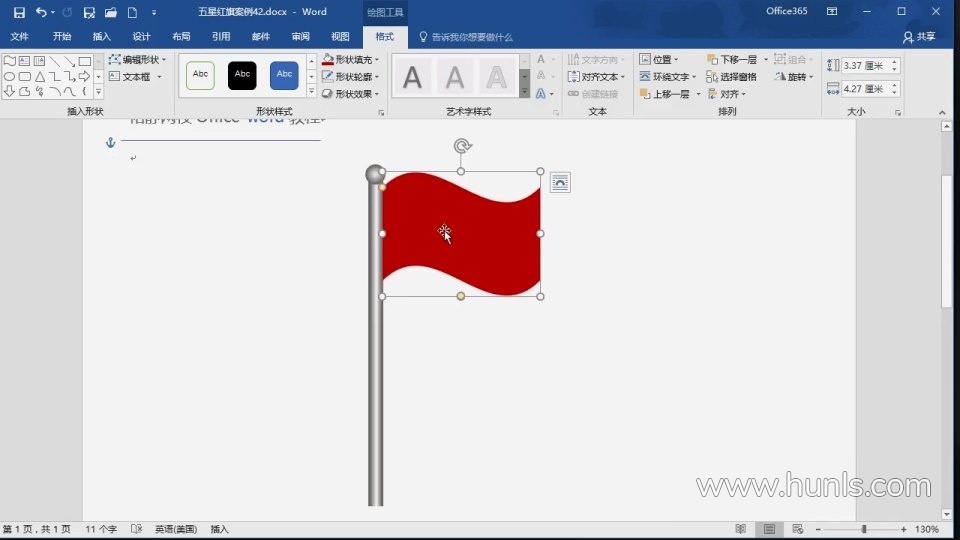Open the File (文件) tab

20,37
